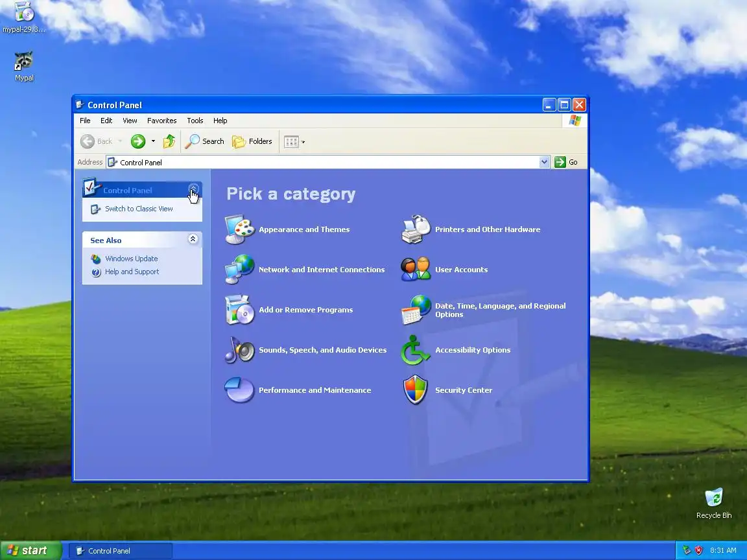Viewport: 747px width, 560px height.
Task: Click the Add or Remove Programs text link
Action: tap(306, 310)
